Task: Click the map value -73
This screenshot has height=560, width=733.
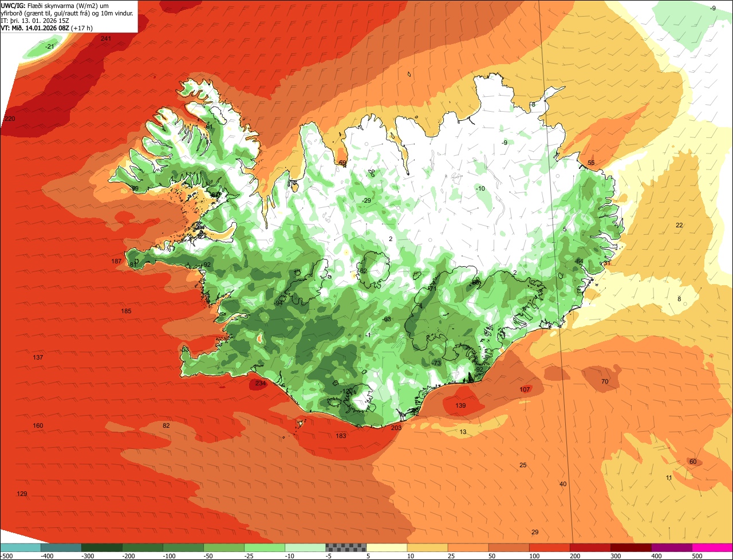Action: coord(436,363)
